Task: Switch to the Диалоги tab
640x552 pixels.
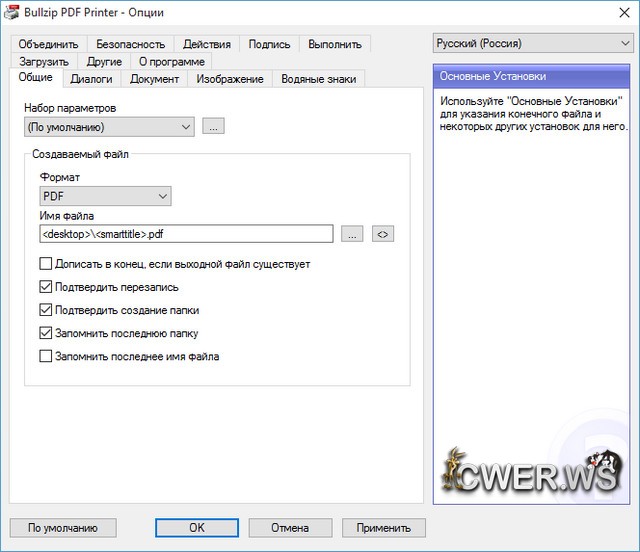Action: 91,79
